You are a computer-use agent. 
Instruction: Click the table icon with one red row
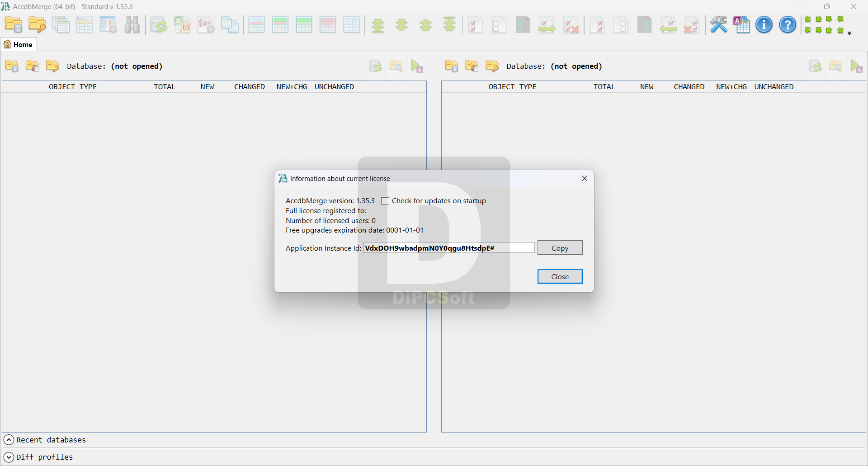256,25
